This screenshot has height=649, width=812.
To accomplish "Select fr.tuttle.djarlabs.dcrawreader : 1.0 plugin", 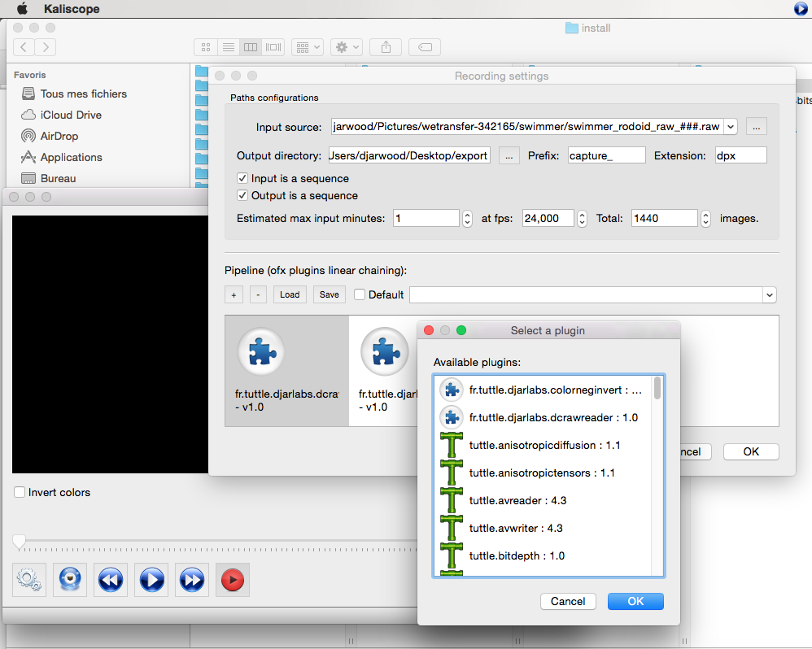I will tap(544, 418).
